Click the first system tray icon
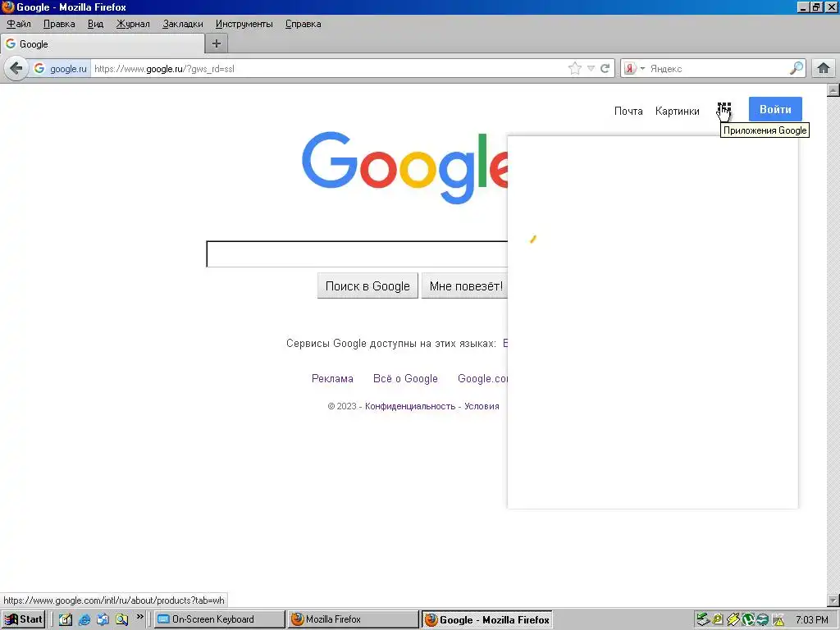 [702, 620]
